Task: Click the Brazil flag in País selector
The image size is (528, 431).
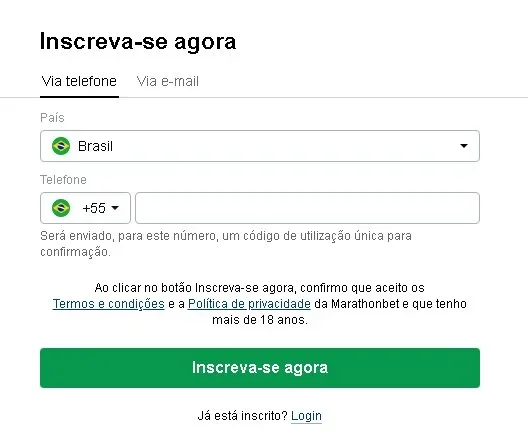Action: 61,146
